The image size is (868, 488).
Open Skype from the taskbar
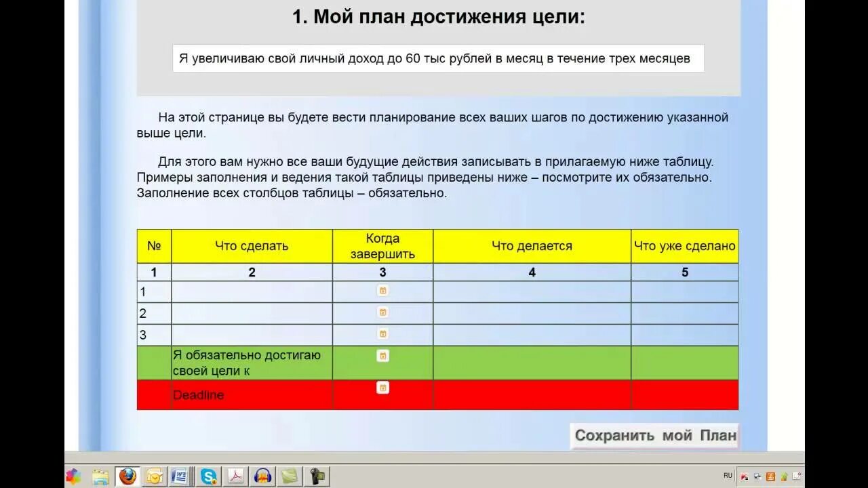(x=208, y=476)
